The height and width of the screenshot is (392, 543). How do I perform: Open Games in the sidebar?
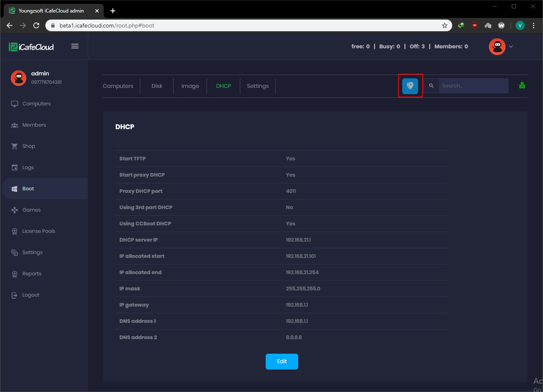pos(31,210)
